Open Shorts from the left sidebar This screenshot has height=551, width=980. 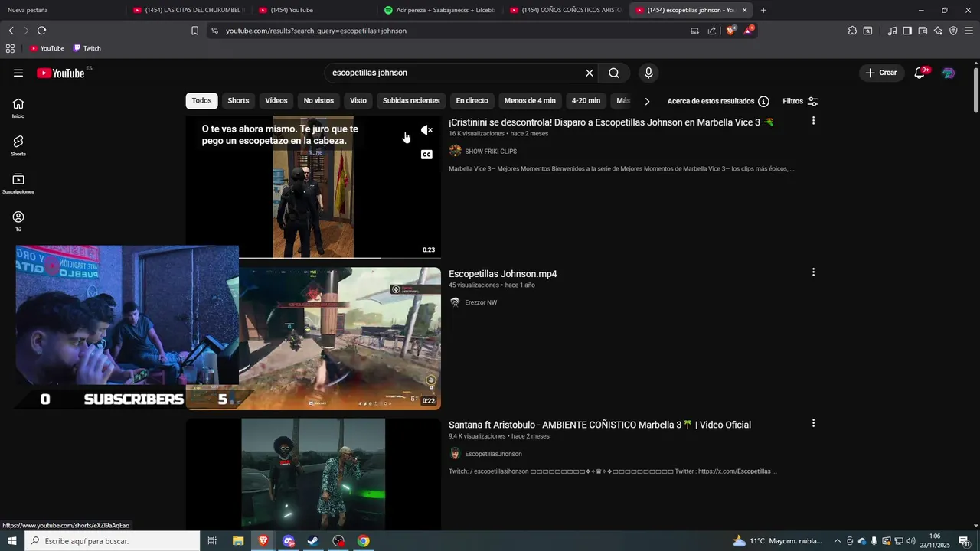pyautogui.click(x=18, y=146)
